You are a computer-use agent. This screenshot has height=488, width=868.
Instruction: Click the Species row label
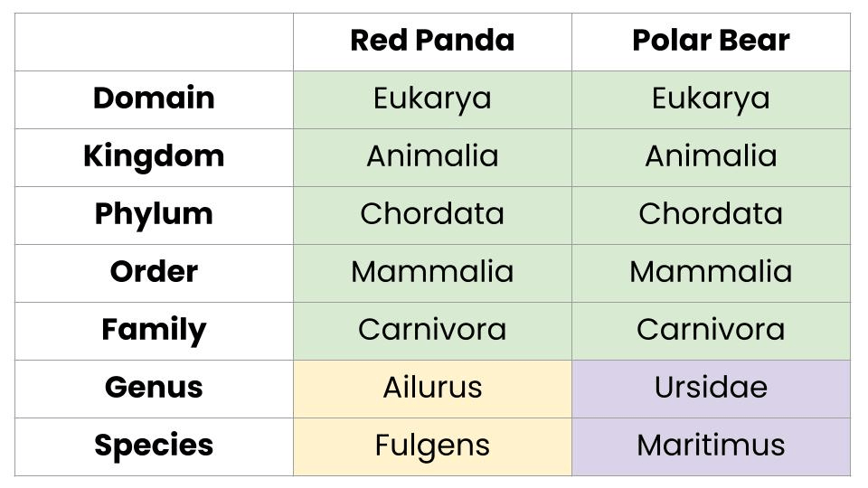tap(154, 446)
